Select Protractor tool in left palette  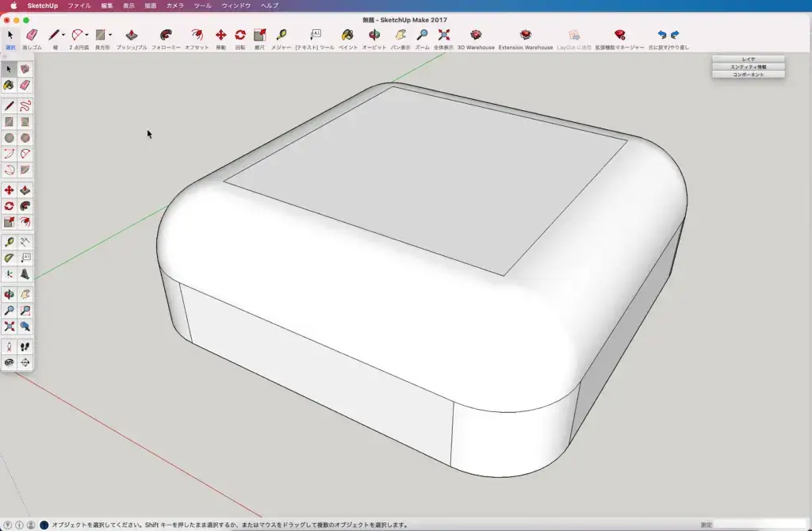coord(9,258)
